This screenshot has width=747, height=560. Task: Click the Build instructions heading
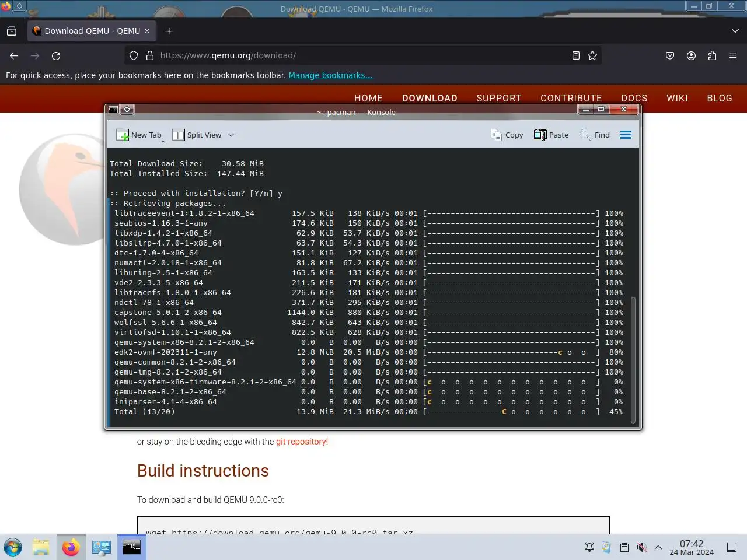(203, 471)
